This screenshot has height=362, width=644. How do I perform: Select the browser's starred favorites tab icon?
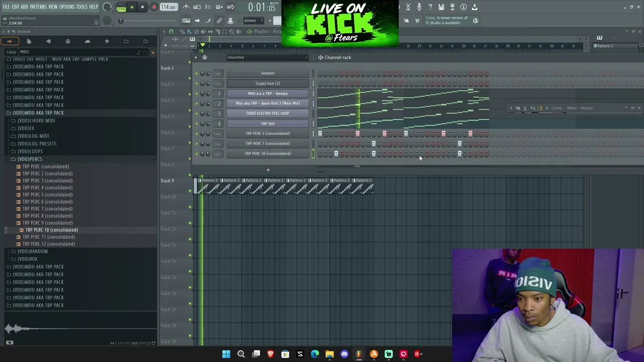(x=107, y=41)
